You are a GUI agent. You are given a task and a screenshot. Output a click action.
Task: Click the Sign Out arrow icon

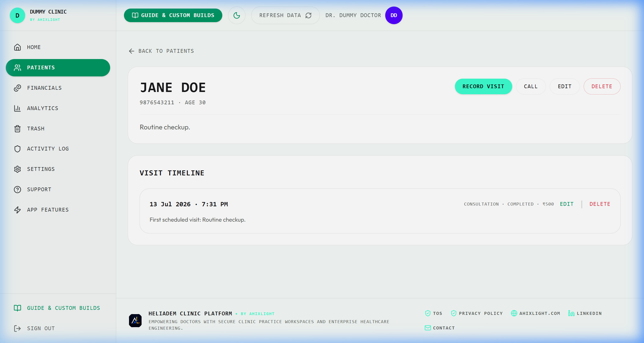17,328
